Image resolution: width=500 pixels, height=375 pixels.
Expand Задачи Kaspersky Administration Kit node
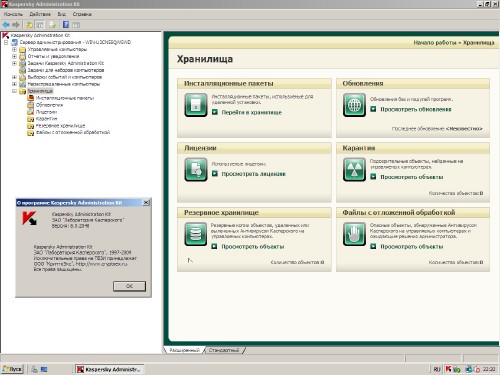(x=14, y=63)
